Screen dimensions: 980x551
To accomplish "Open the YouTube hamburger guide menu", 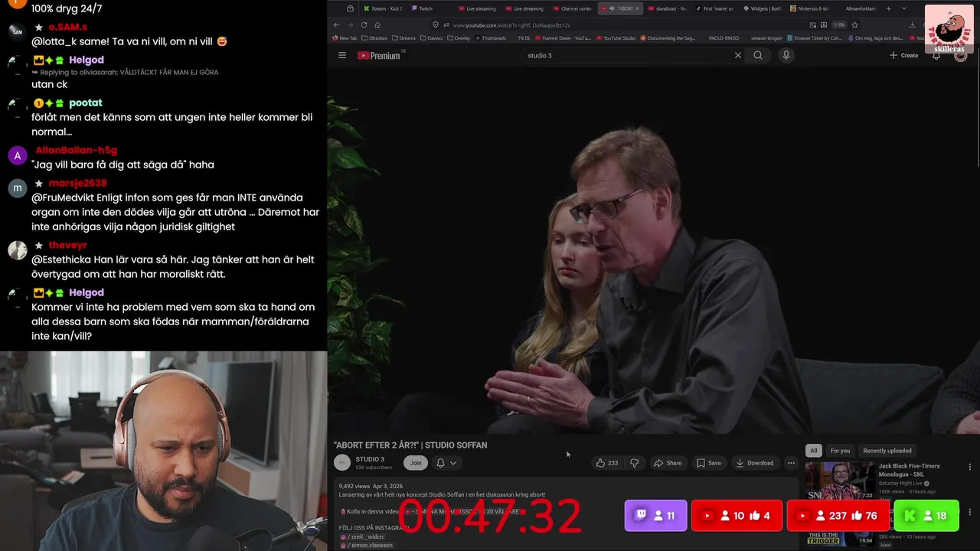I will point(342,55).
